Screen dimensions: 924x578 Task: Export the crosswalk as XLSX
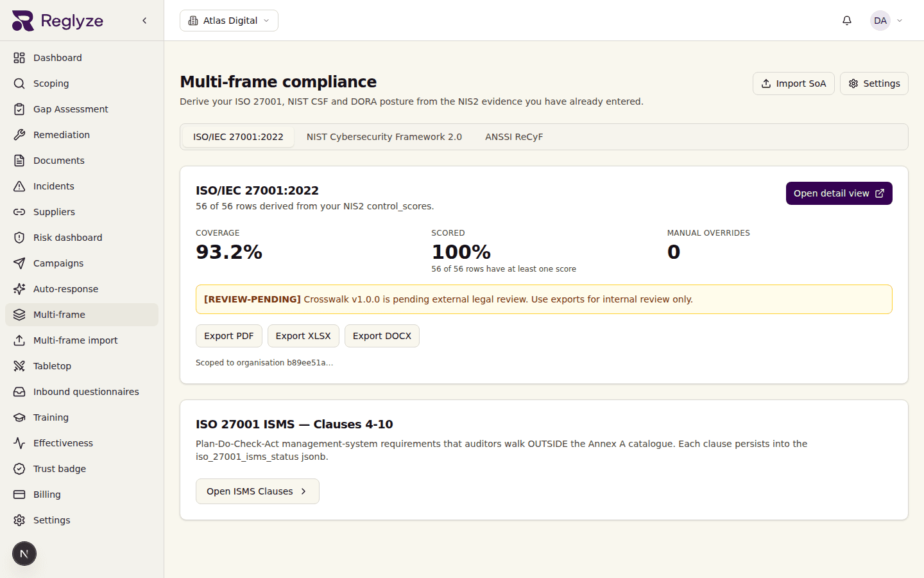(x=304, y=336)
